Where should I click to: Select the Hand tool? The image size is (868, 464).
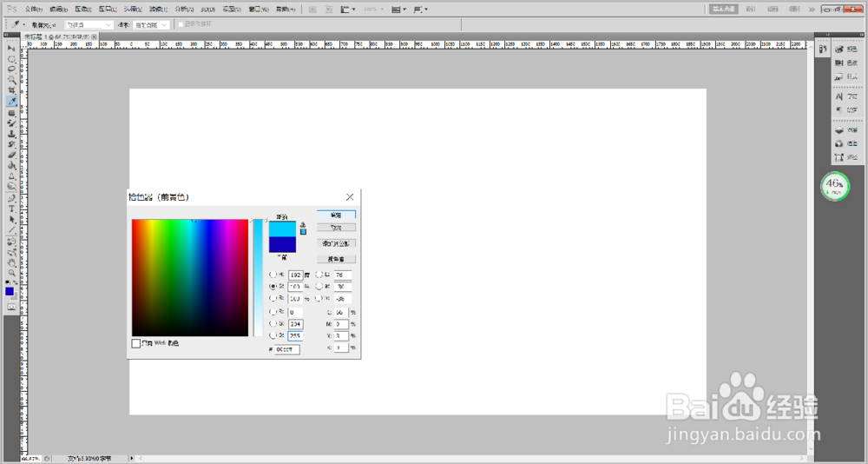[11, 262]
